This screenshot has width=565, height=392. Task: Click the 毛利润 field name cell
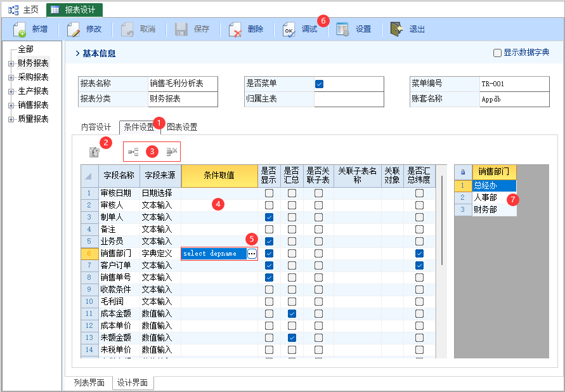click(119, 301)
